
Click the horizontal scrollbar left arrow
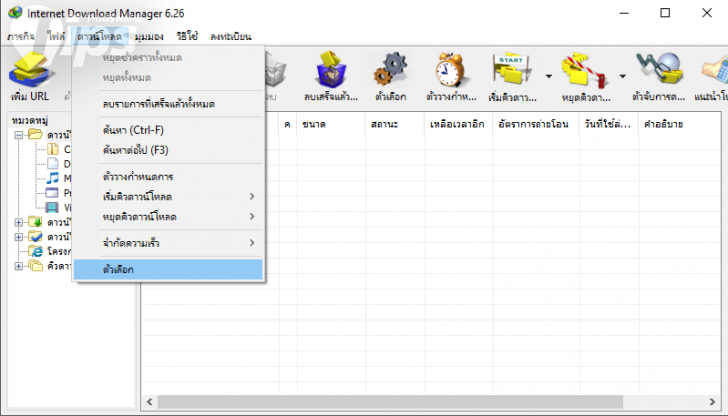150,402
